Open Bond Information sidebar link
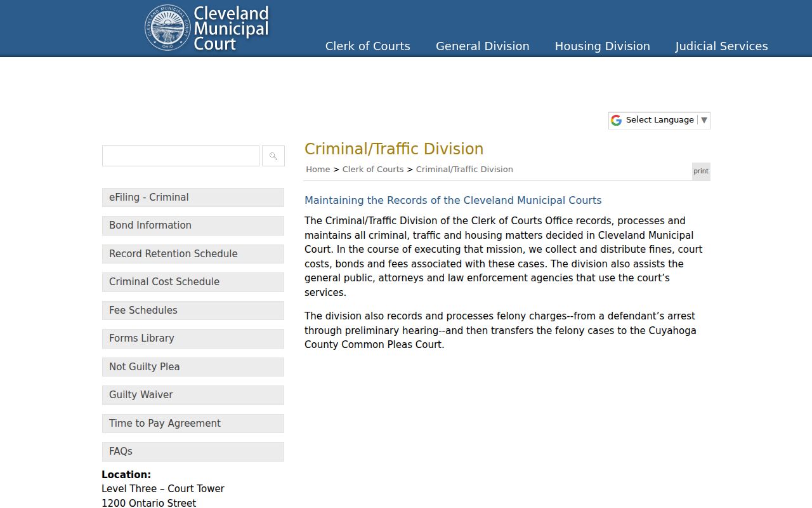 [193, 225]
